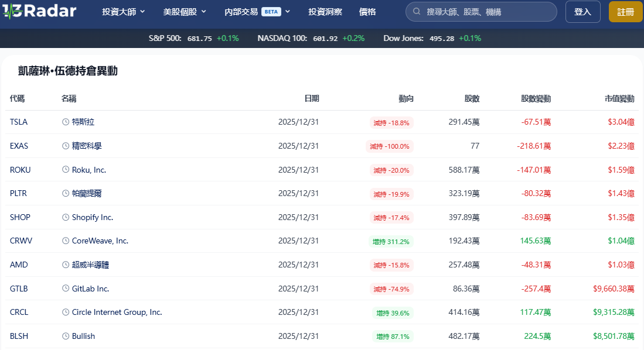The height and width of the screenshot is (350, 644).
Task: Open the GTLB ticker link
Action: click(x=19, y=289)
